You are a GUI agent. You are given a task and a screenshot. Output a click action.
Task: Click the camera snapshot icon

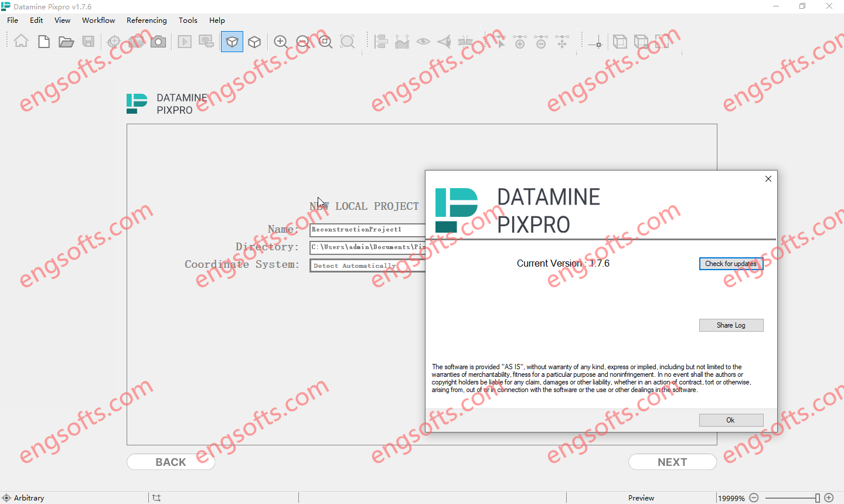(158, 42)
